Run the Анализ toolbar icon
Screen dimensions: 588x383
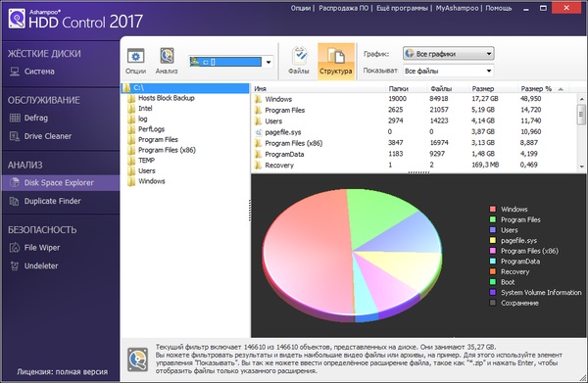(167, 61)
